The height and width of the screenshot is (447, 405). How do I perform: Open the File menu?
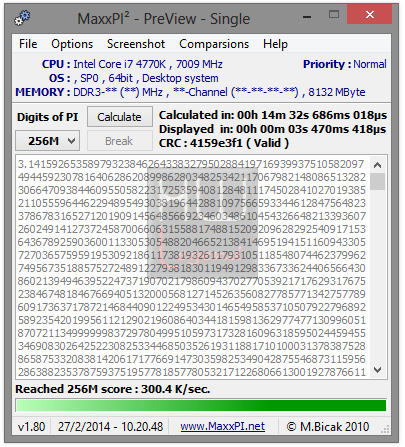28,44
